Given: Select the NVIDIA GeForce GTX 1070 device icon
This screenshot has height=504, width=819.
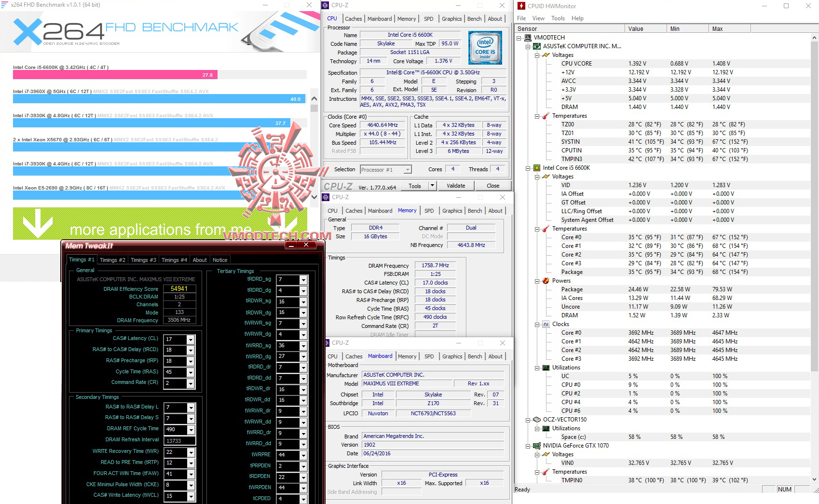Looking at the screenshot, I should 537,445.
